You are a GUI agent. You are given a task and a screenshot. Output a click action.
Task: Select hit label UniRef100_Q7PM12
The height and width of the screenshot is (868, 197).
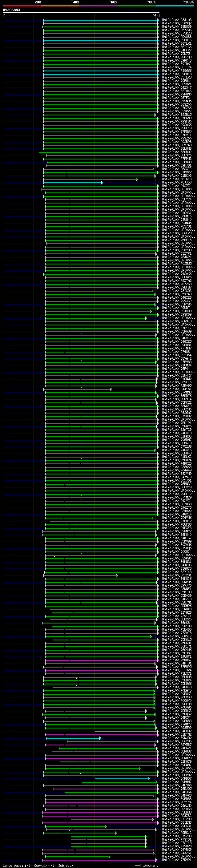(x=177, y=521)
